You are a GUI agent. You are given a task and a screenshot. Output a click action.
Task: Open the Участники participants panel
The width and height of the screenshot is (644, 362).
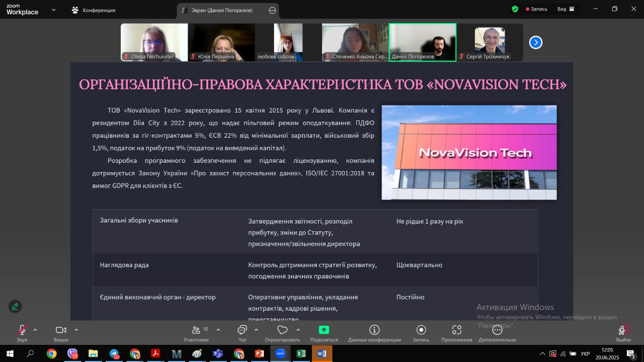click(x=196, y=333)
